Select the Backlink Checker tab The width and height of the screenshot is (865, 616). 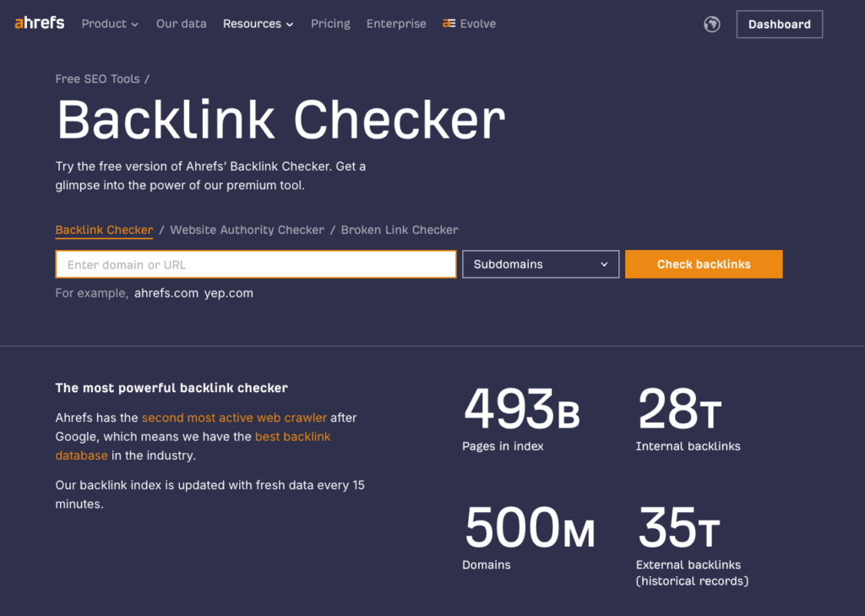coord(104,230)
